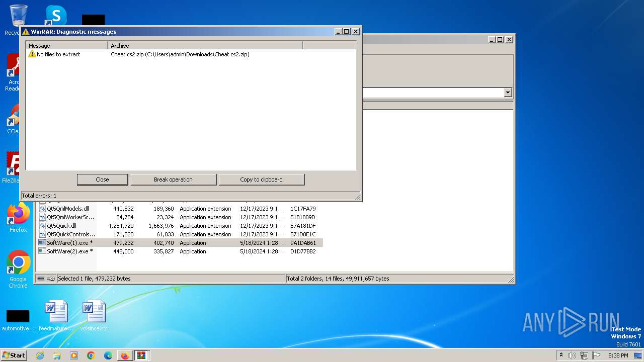Click the warning icon beside No files to extract
This screenshot has width=644, height=362.
click(x=32, y=54)
